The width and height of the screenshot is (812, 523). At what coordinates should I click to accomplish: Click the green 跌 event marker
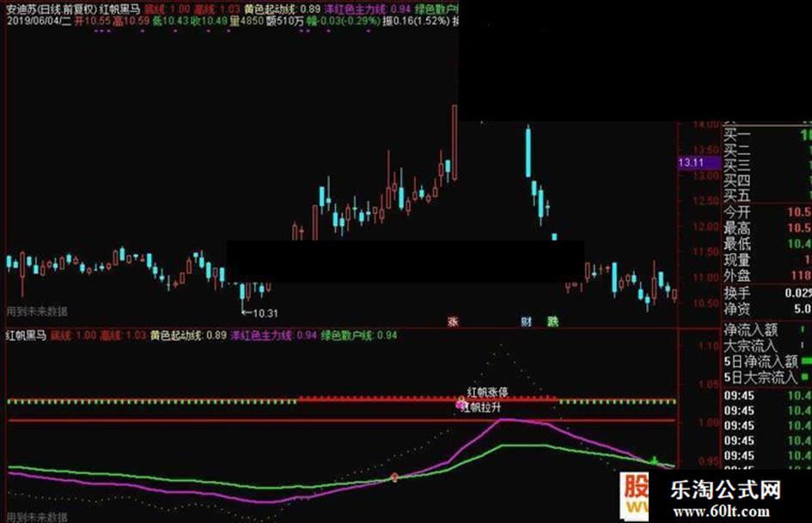(x=553, y=321)
